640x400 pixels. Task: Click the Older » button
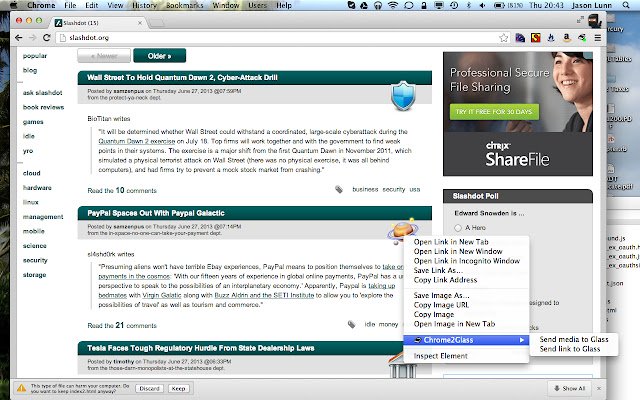pos(159,56)
